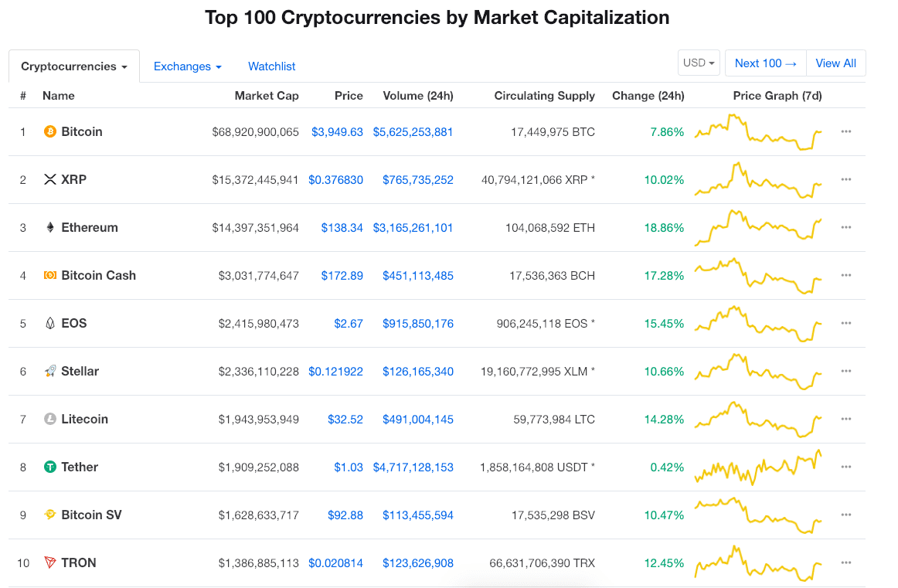
Task: Click the Stellar rocket logo icon
Action: pyautogui.click(x=50, y=371)
